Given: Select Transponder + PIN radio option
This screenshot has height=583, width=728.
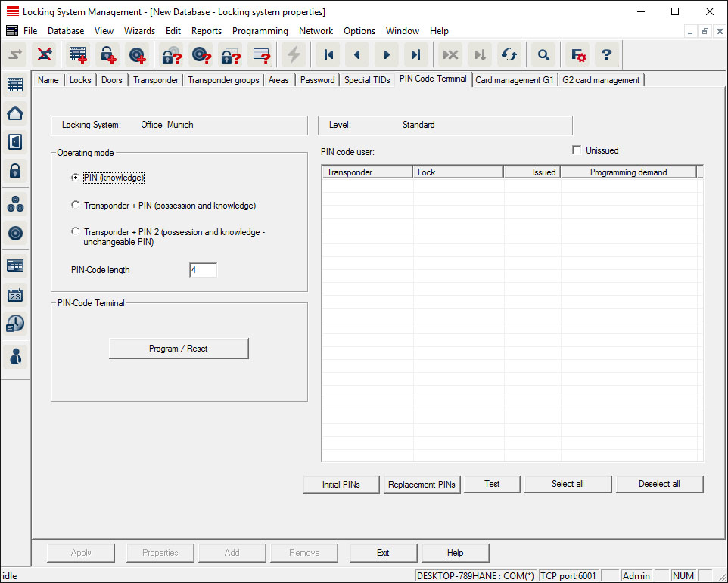Looking at the screenshot, I should [x=75, y=205].
